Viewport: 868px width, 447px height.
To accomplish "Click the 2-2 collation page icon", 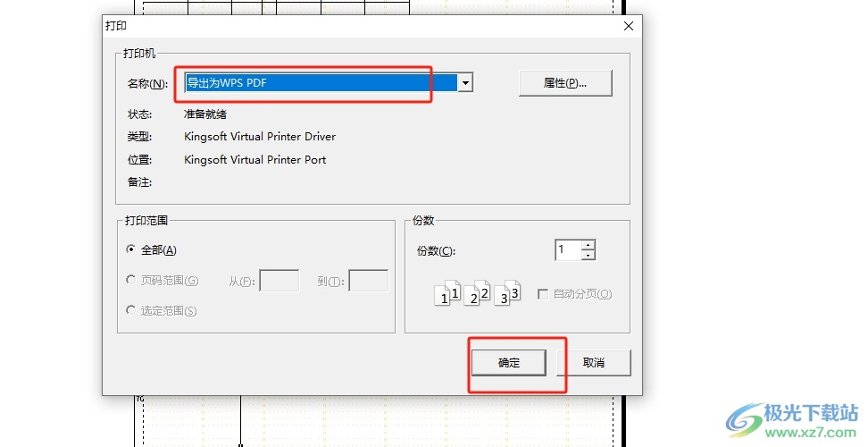I will click(x=477, y=293).
